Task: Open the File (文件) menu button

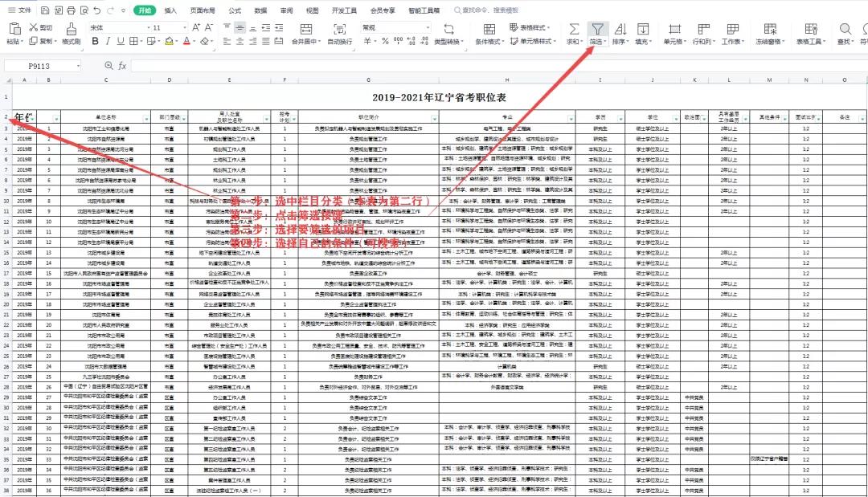Action: (x=20, y=10)
